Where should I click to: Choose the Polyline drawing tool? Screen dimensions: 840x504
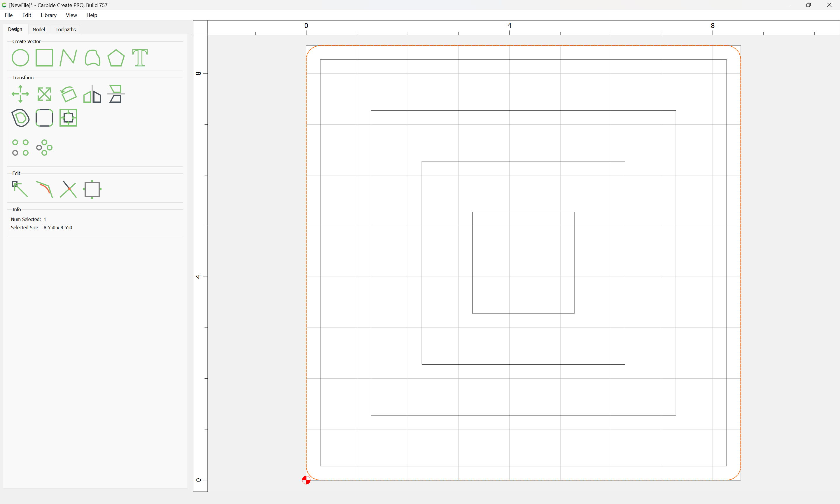68,58
